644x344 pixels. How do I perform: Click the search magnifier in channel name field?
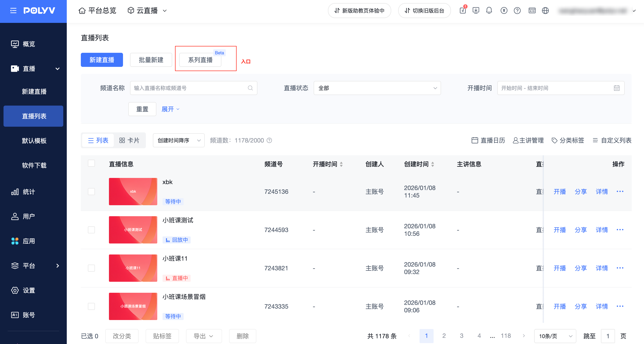pos(250,88)
